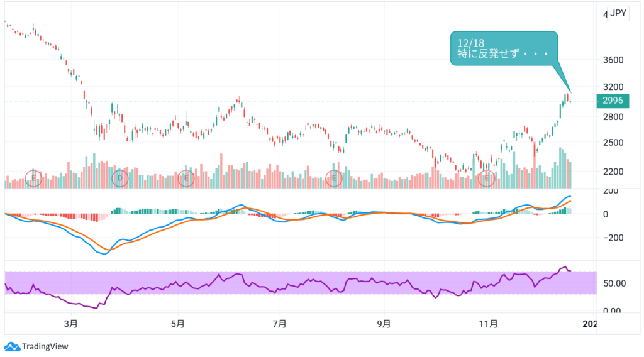Open the TradingView text link
644x357 pixels.
click(x=45, y=346)
